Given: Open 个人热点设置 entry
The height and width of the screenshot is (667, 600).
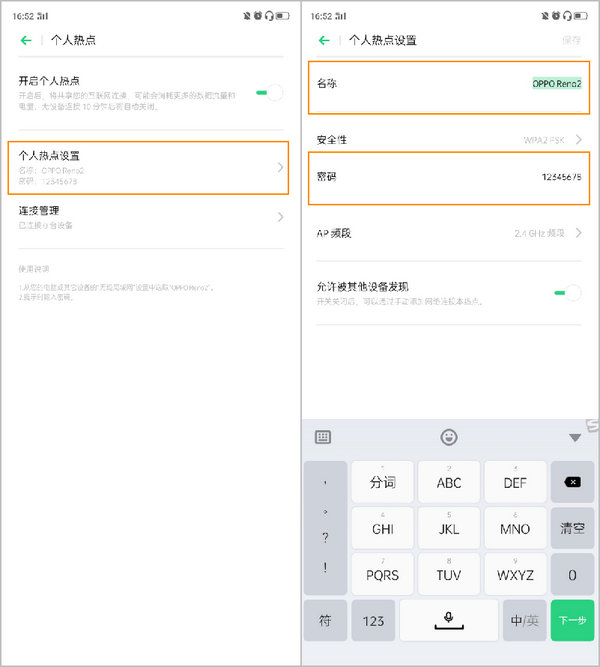Looking at the screenshot, I should [x=150, y=167].
